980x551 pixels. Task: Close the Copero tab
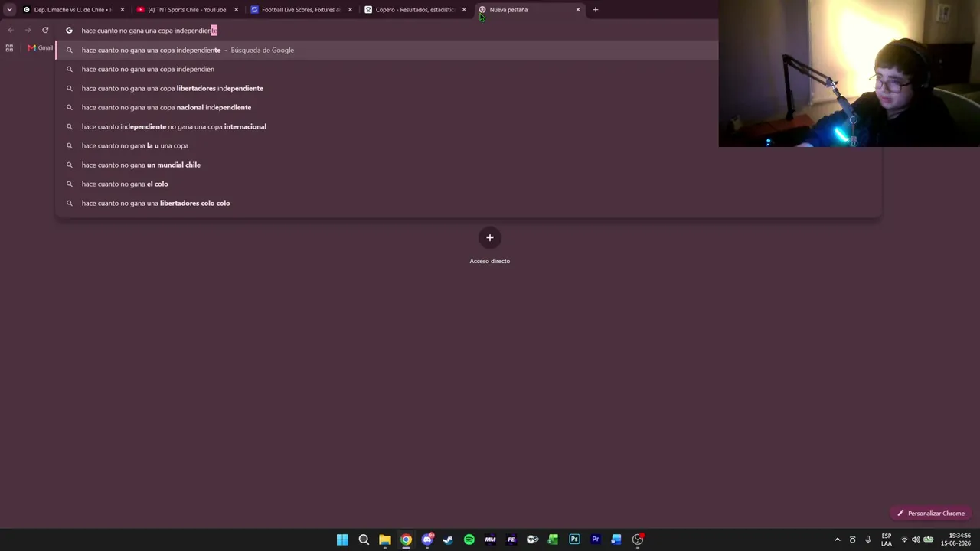pos(464,10)
